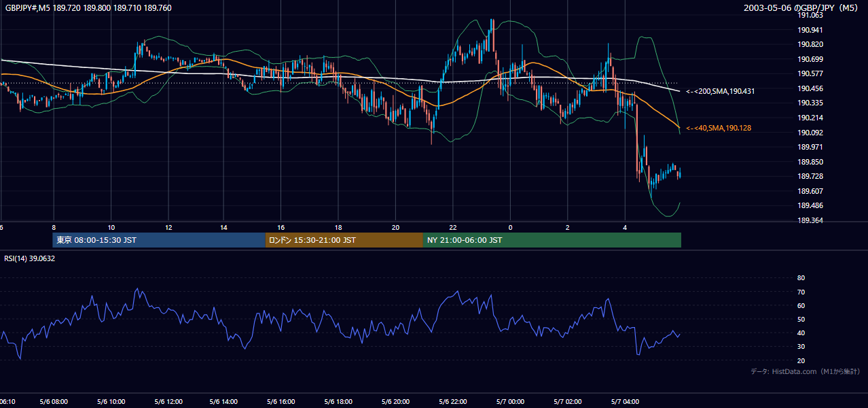Click the 5/7 02:00 bottom time label

567,402
